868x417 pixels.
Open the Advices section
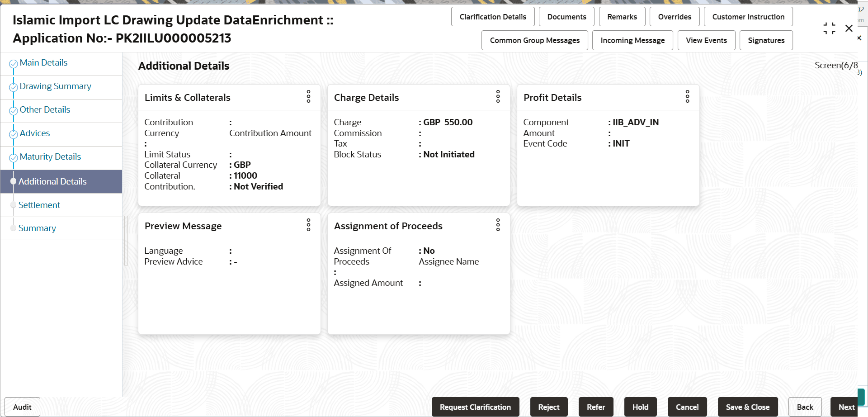35,133
